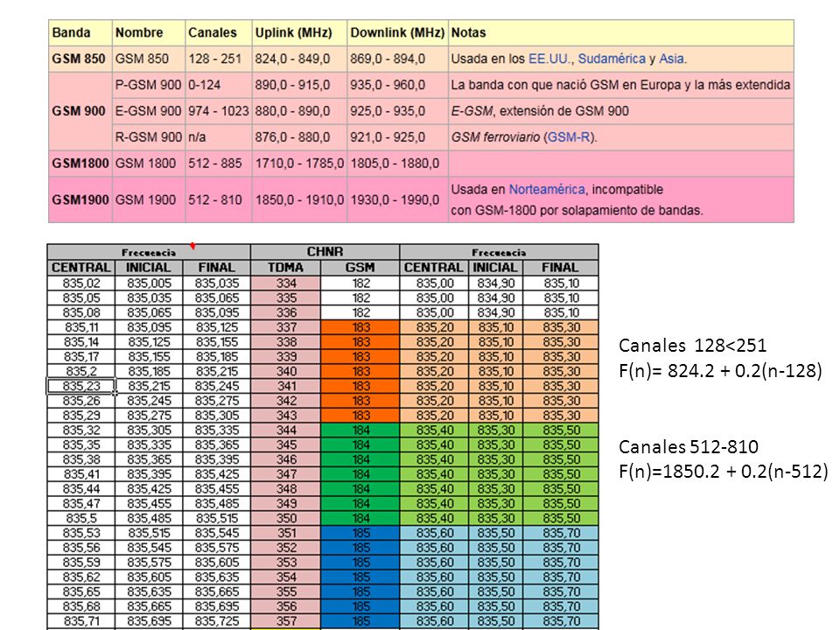Click the red comment marker on Frecuencia header
Screen dimensions: 840x630
[x=192, y=247]
